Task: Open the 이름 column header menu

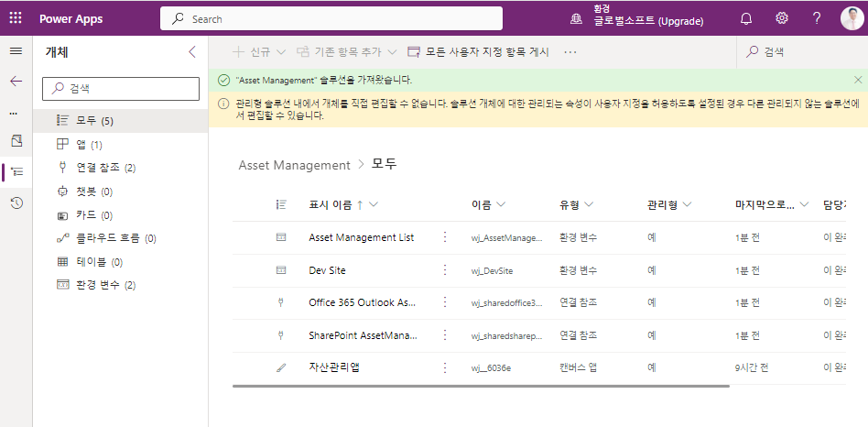Action: [x=488, y=205]
